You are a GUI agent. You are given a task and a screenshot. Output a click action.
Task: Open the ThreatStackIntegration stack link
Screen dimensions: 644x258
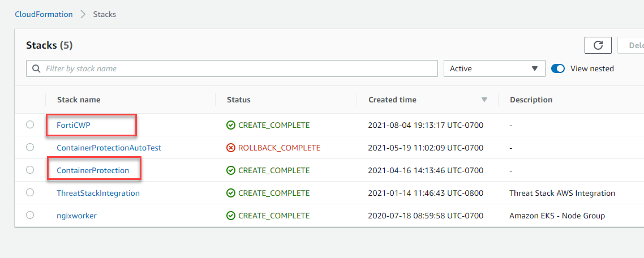click(x=98, y=193)
